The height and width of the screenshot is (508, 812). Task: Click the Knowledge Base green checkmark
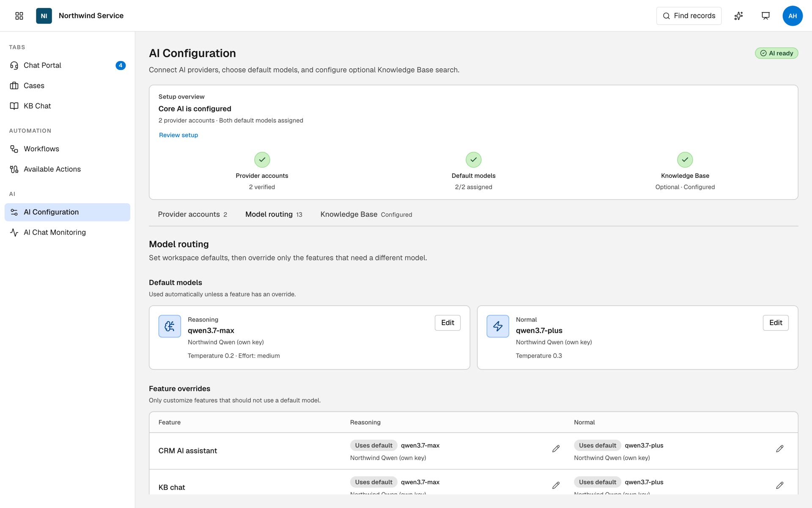tap(685, 160)
